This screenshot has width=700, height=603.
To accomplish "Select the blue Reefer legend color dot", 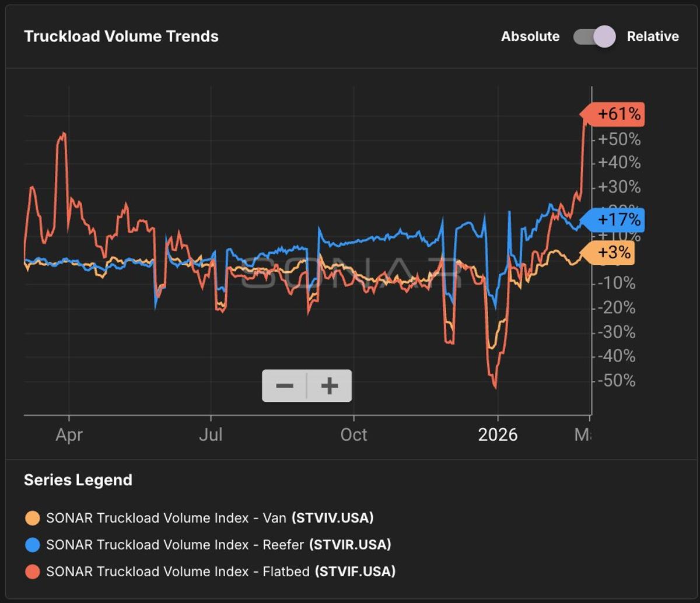I will pyautogui.click(x=31, y=545).
